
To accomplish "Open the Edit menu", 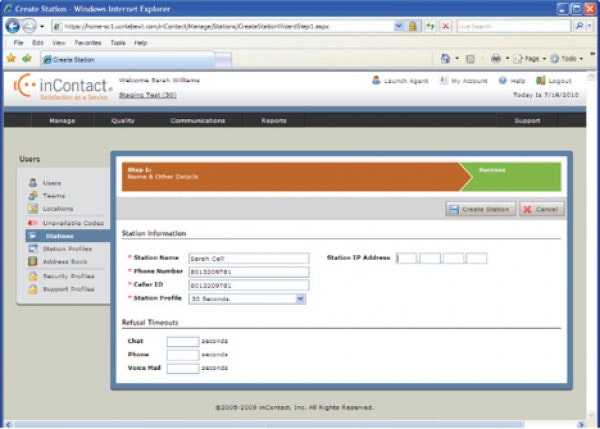I will 38,42.
